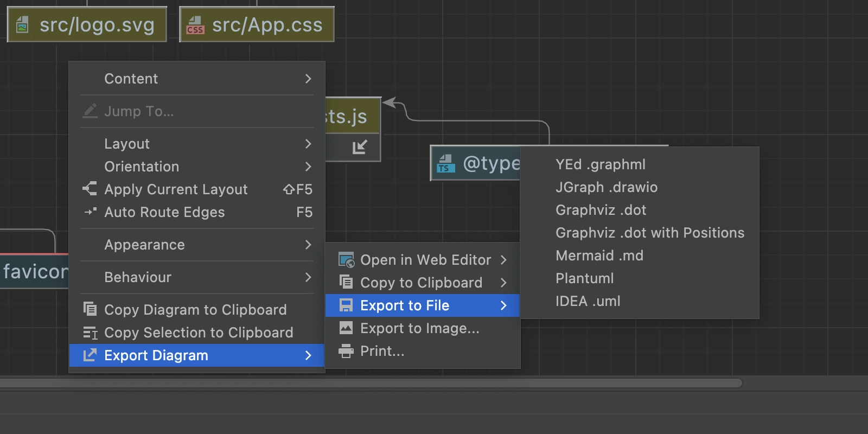Image resolution: width=868 pixels, height=434 pixels.
Task: Export as IDEA .uml
Action: 640,301
